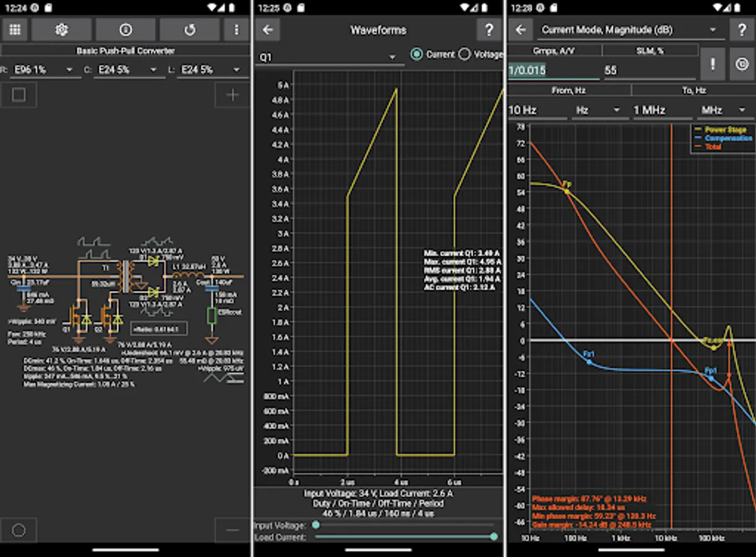
Task: Open help on the Waveforms screen
Action: pyautogui.click(x=489, y=30)
